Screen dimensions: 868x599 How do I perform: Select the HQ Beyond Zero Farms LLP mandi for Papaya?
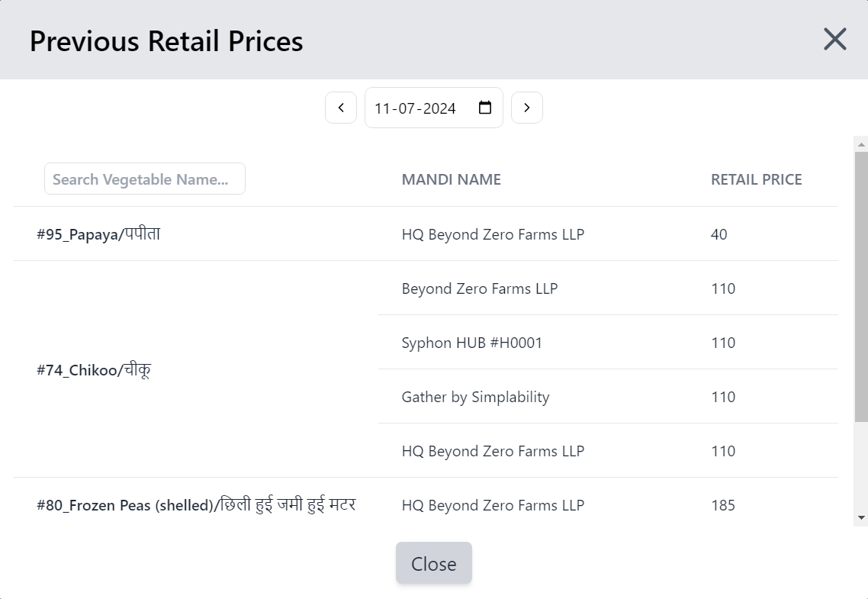click(492, 234)
